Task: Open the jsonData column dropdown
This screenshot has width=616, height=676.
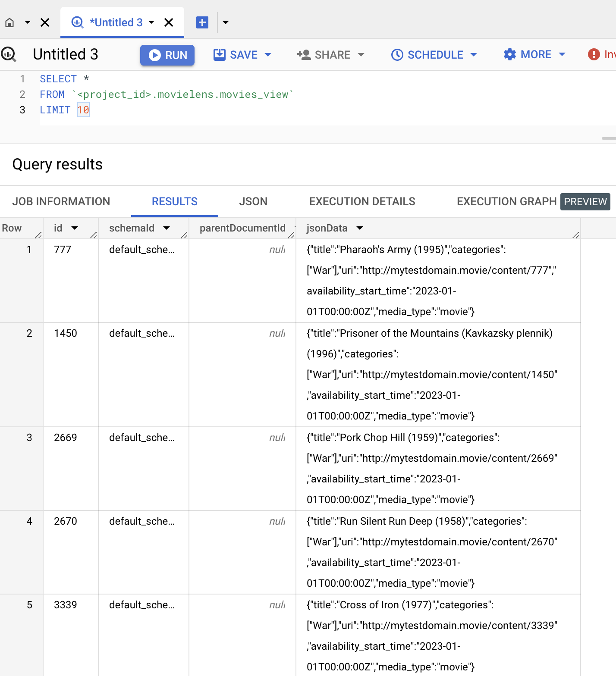Action: [360, 228]
